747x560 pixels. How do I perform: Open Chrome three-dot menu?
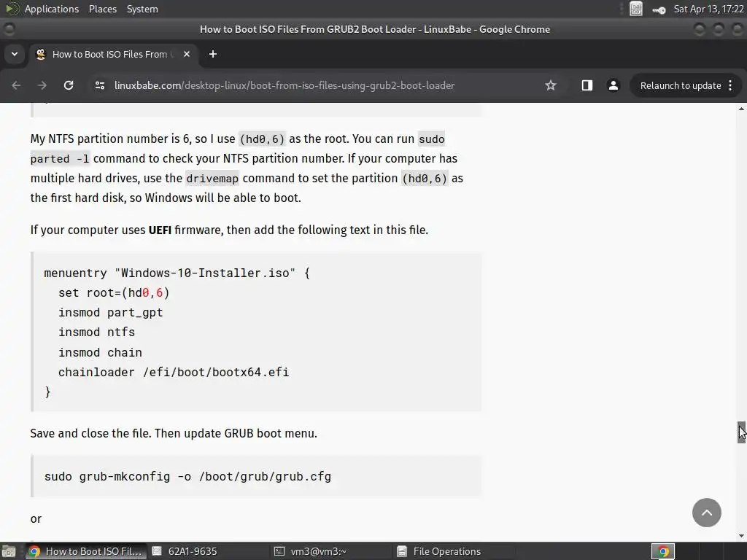(730, 85)
